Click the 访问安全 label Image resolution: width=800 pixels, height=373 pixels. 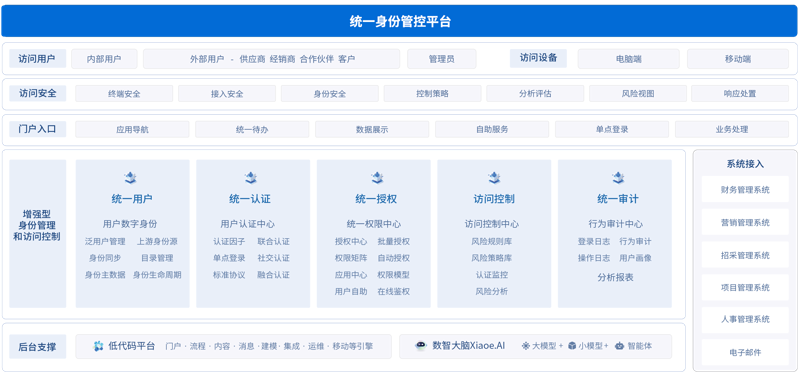point(38,93)
